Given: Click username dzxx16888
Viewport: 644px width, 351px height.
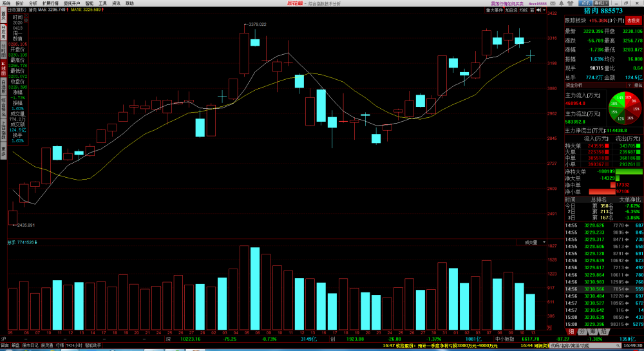Looking at the screenshot, I should pos(537,4).
